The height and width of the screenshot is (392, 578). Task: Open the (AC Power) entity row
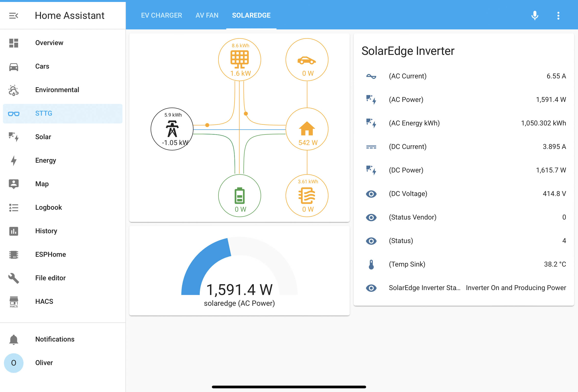coord(464,100)
